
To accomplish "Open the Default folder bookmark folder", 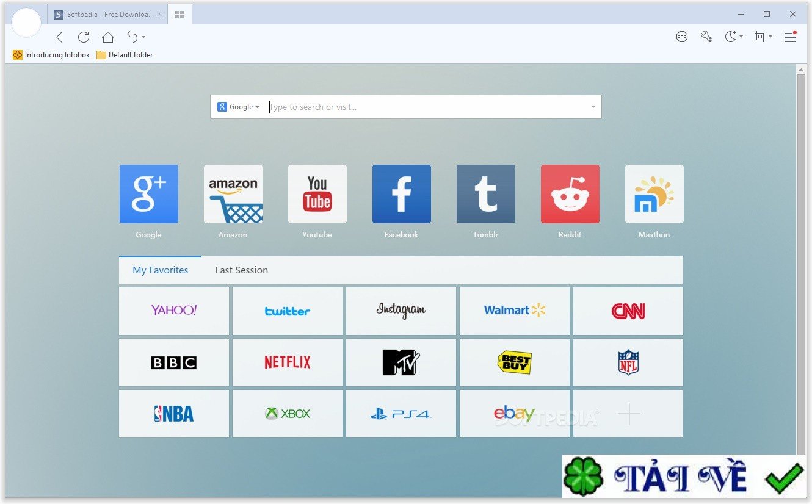I will tap(125, 55).
